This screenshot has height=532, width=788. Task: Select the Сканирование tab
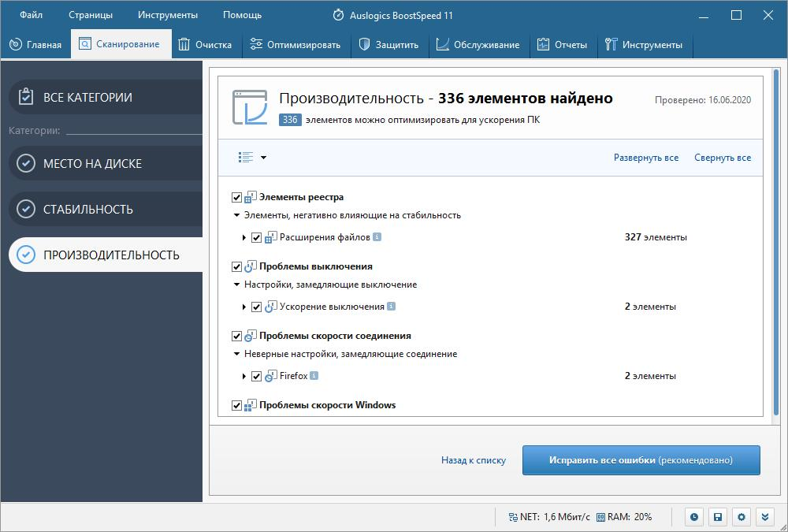[x=121, y=44]
